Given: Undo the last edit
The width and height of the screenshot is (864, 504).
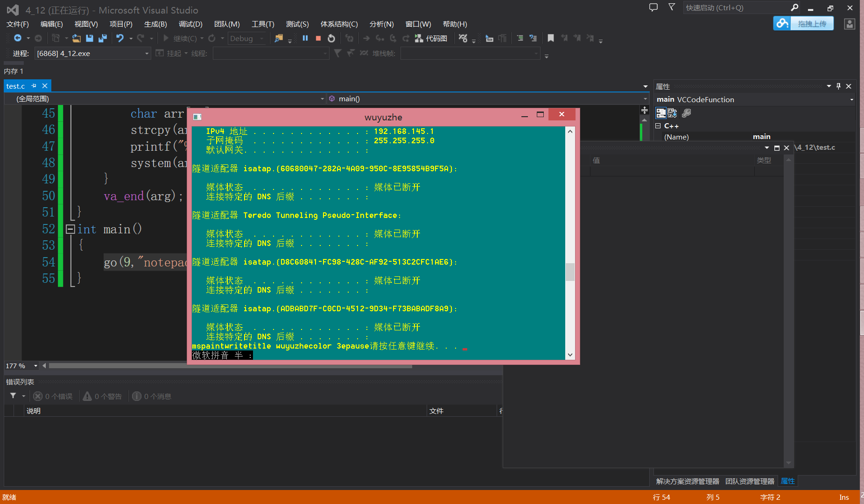Looking at the screenshot, I should point(120,38).
